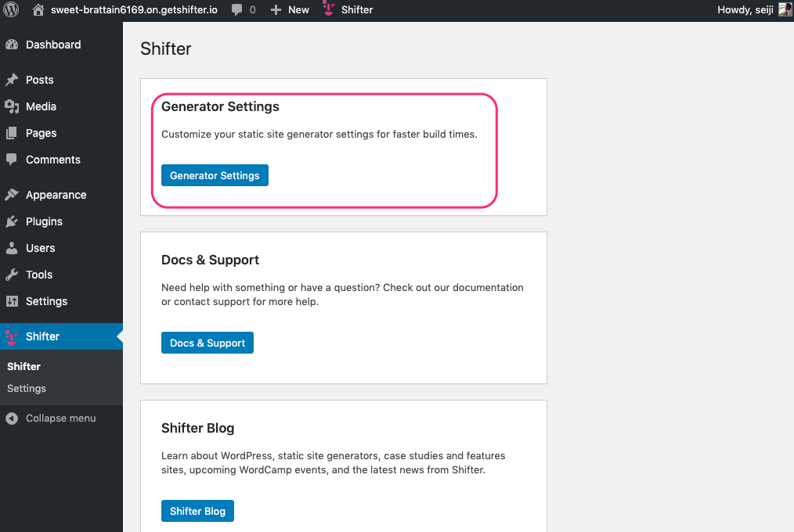The height and width of the screenshot is (532, 794).
Task: Click the Dashboard gauge icon in sidebar
Action: pos(12,45)
